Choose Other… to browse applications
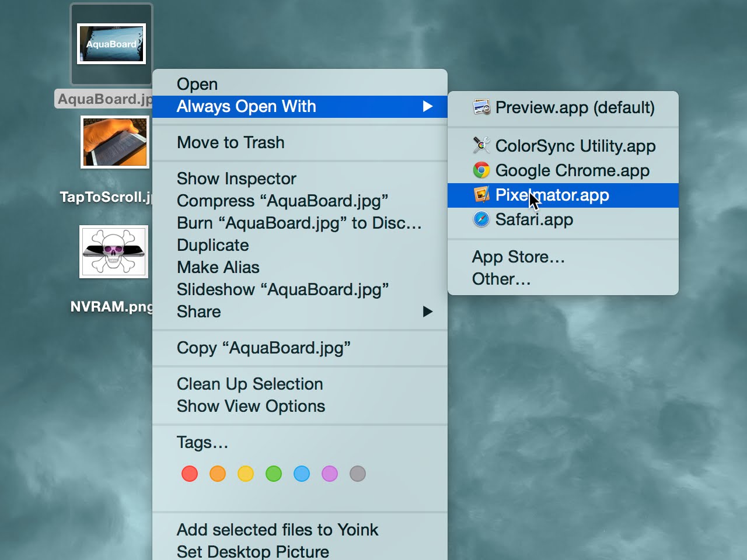This screenshot has height=560, width=747. click(501, 279)
